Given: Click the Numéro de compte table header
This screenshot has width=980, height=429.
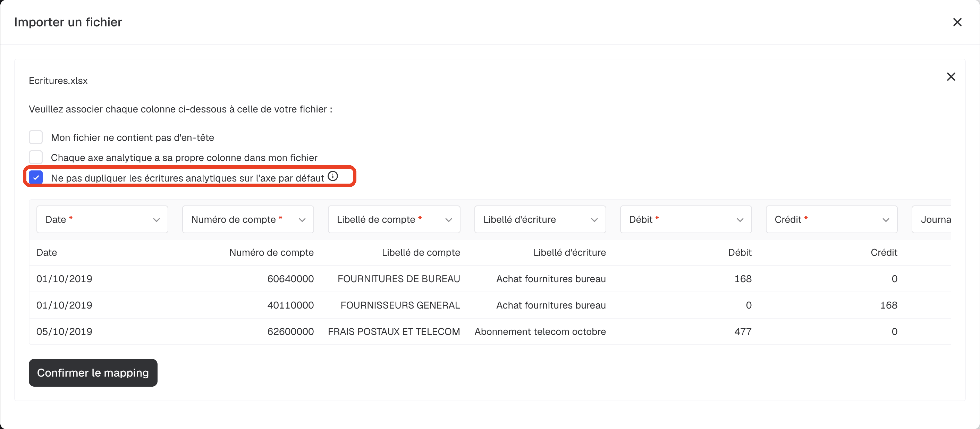Looking at the screenshot, I should 271,252.
